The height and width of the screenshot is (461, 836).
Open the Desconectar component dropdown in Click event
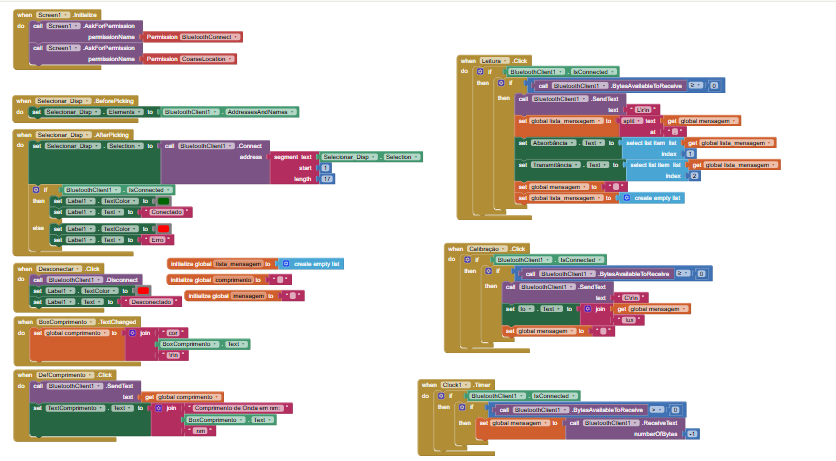tap(65, 269)
